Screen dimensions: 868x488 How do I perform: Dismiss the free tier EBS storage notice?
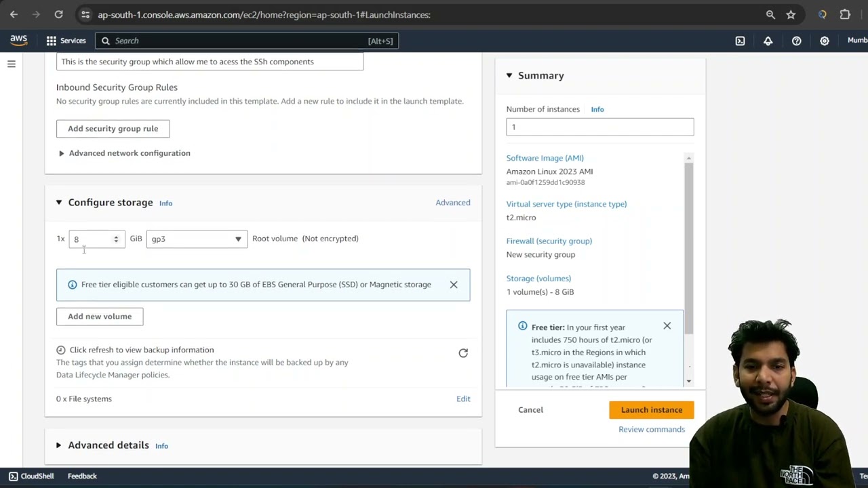(454, 285)
